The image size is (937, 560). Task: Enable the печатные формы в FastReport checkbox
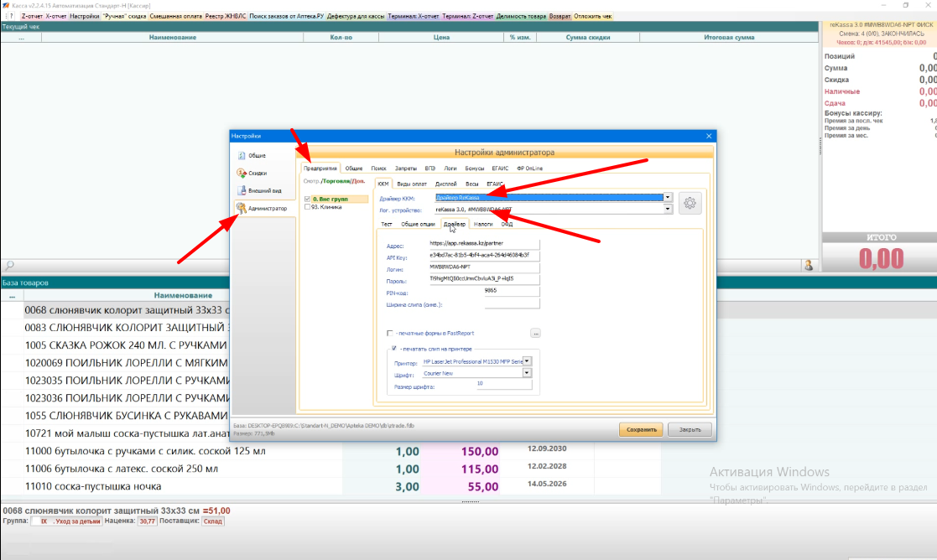(x=390, y=333)
